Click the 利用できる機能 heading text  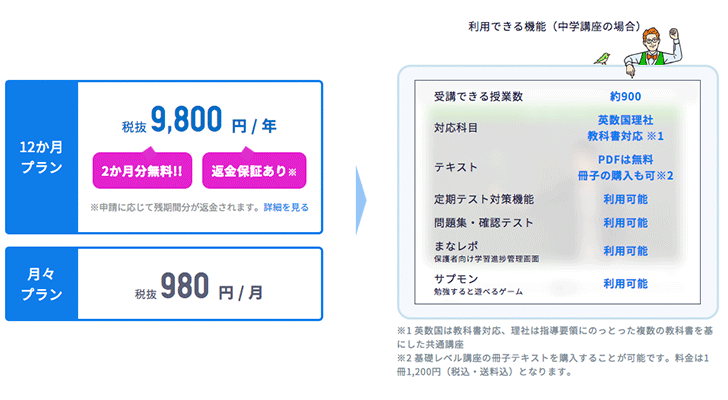pyautogui.click(x=507, y=26)
